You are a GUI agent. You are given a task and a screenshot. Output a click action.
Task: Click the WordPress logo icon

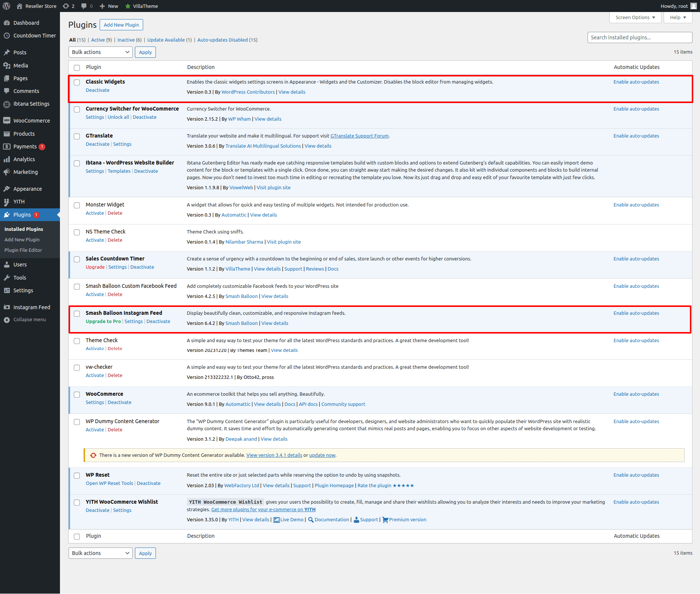tap(6, 6)
